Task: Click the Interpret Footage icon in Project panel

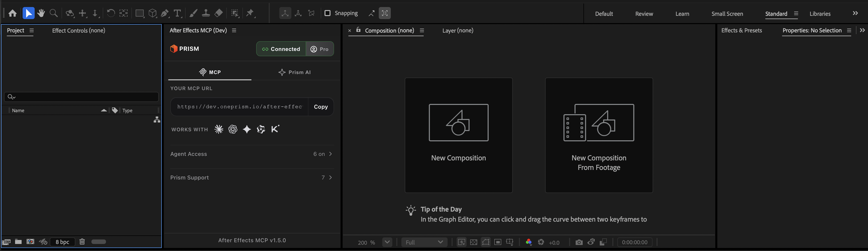Action: [7, 242]
